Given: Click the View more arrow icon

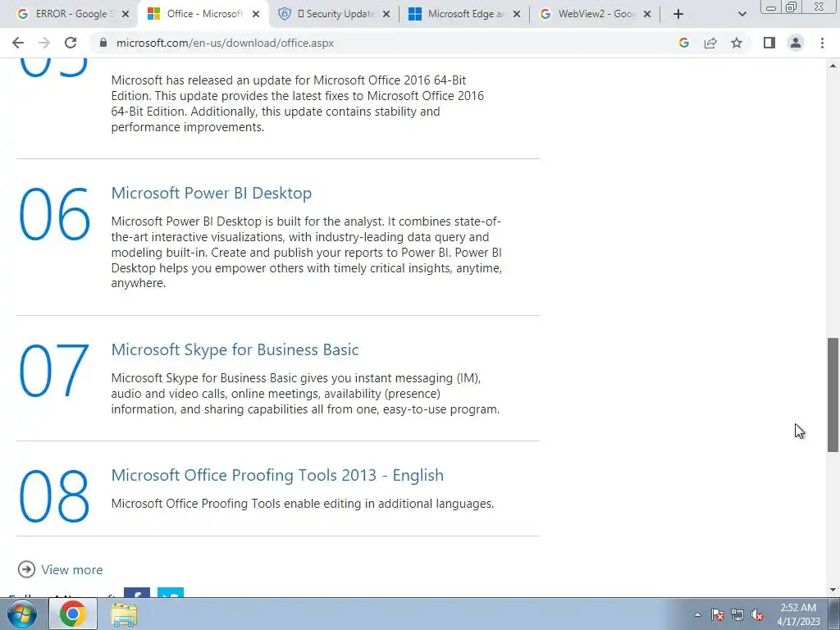Looking at the screenshot, I should click(26, 569).
